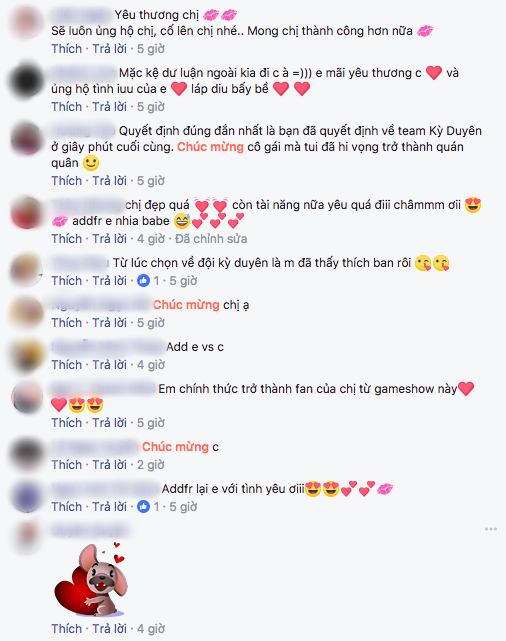Open the mouse hugging heart sticker

91,580
